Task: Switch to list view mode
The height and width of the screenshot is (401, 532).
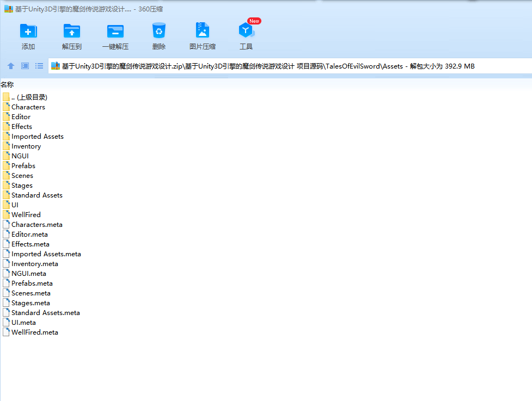Action: click(x=39, y=66)
